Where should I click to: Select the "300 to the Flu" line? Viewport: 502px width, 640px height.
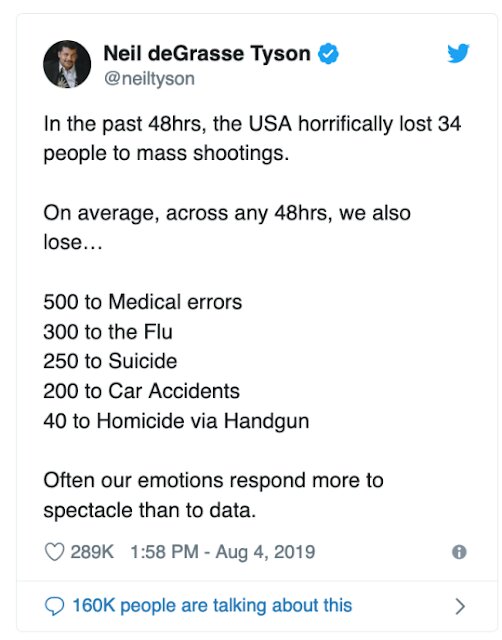pyautogui.click(x=108, y=331)
